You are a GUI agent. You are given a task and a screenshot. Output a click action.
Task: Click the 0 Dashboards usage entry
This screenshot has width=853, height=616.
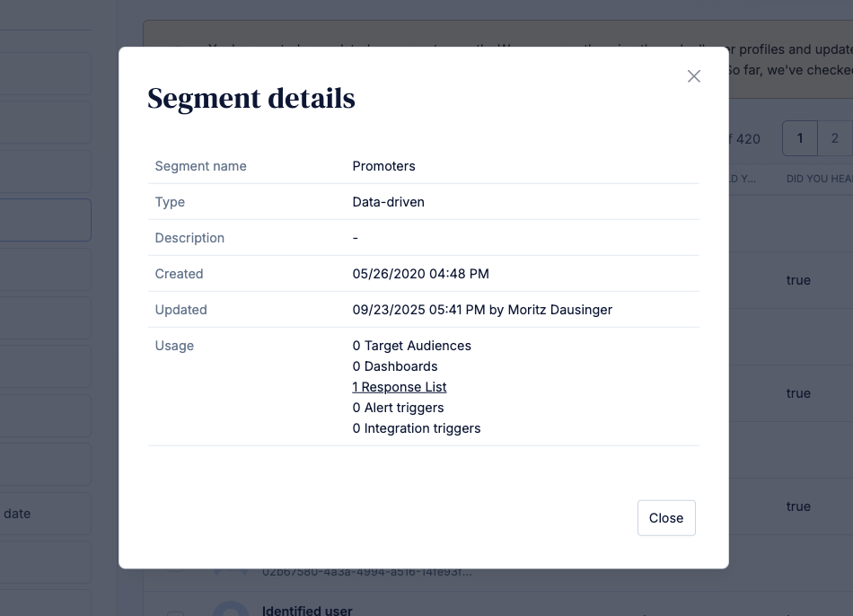(x=395, y=366)
